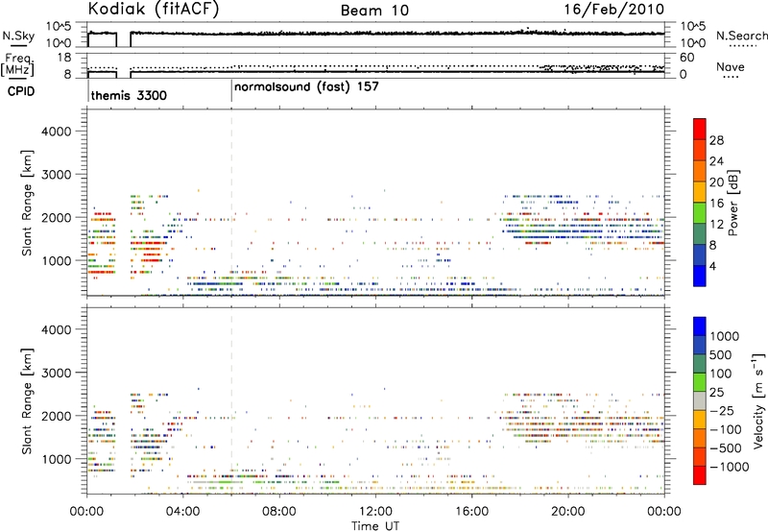
Task: Click the date '16/Feb/2010'
Action: tap(614, 10)
